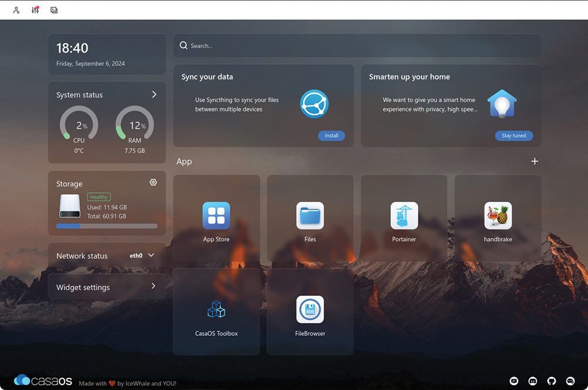
Task: Click the Syncthing logo icon
Action: pos(314,104)
